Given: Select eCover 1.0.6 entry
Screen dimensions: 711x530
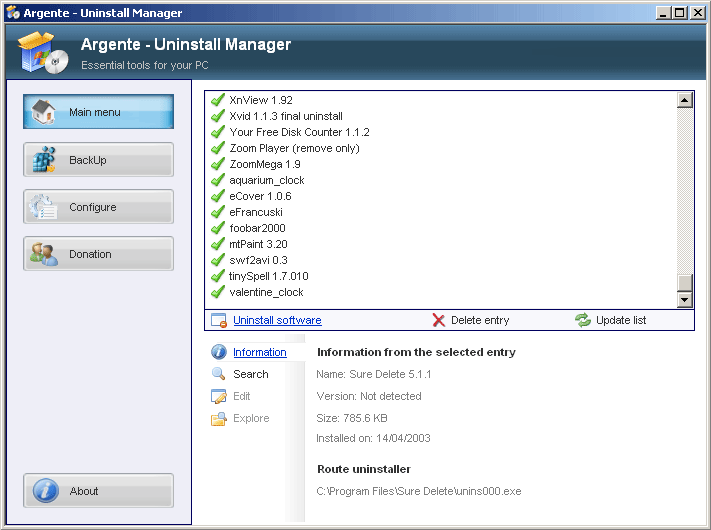Looking at the screenshot, I should (260, 196).
